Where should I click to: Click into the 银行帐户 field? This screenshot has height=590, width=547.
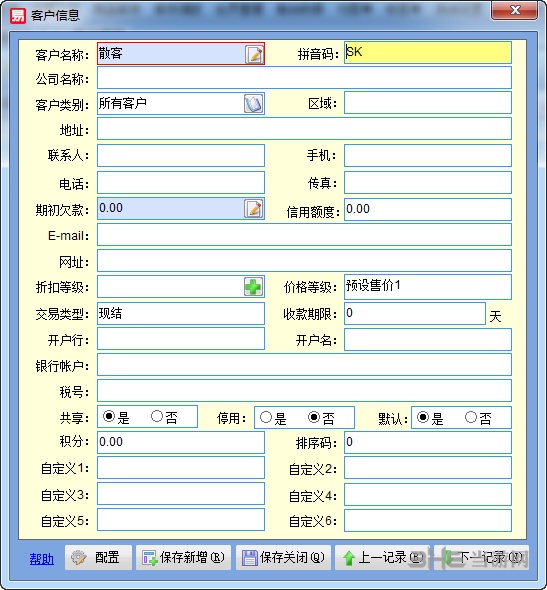[304, 364]
